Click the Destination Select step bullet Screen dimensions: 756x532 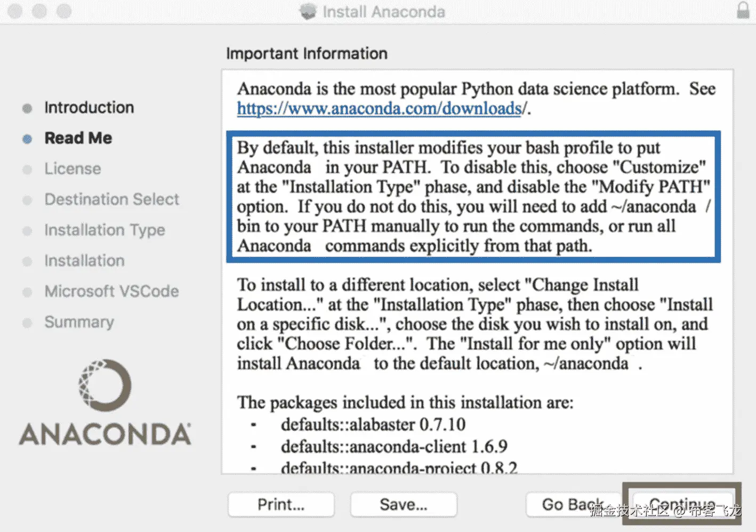[27, 200]
